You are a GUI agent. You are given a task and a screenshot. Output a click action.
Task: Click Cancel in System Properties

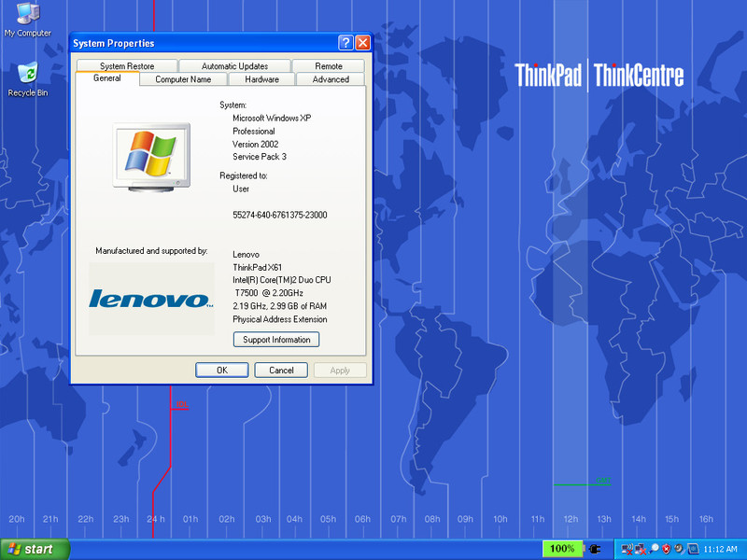click(281, 370)
